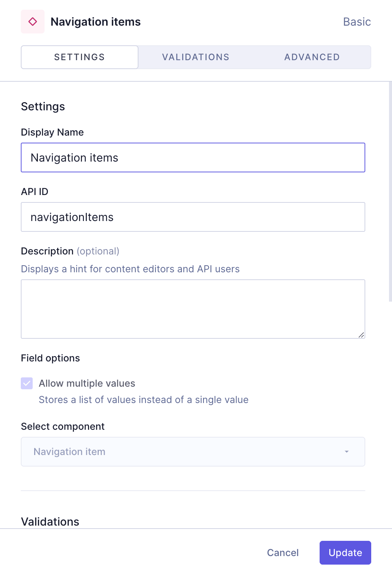The height and width of the screenshot is (575, 392).
Task: Click inside the Display Name input field
Action: pyautogui.click(x=193, y=157)
